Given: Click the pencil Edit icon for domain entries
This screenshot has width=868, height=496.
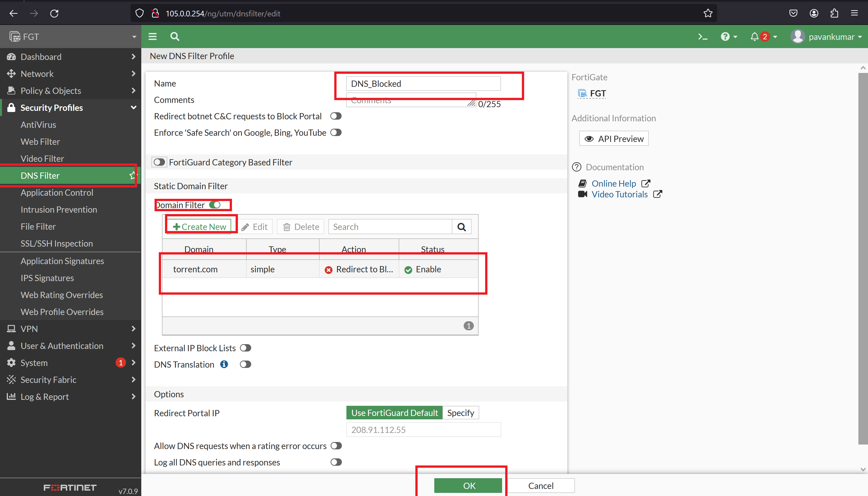Looking at the screenshot, I should coord(255,226).
